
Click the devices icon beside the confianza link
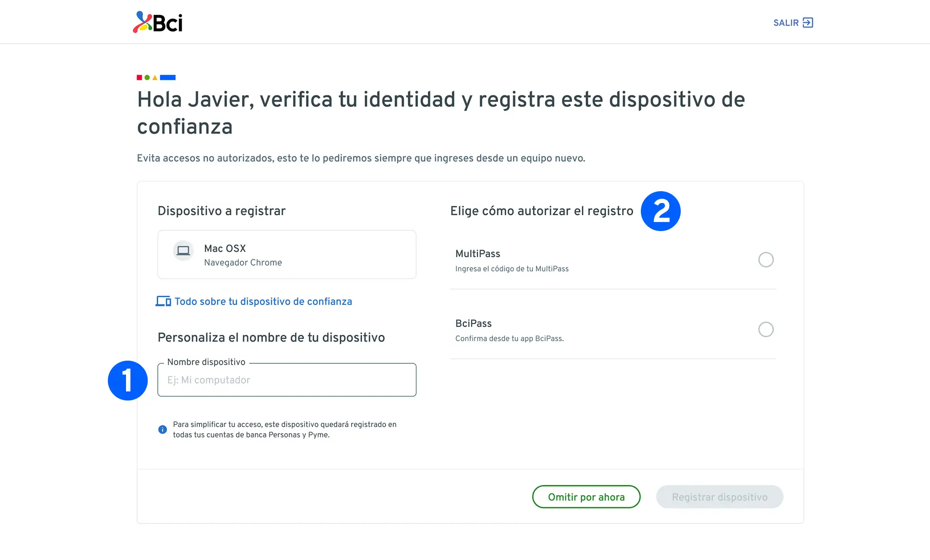click(163, 301)
